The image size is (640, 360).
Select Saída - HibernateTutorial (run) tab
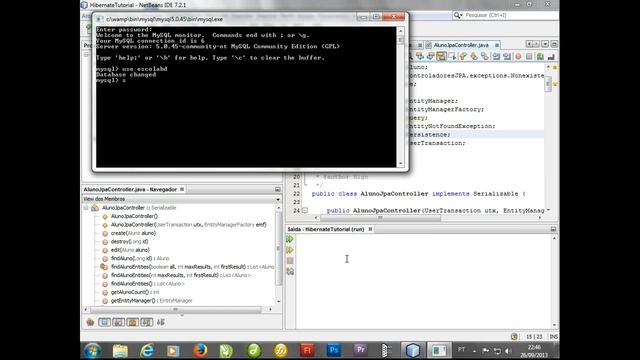(325, 229)
